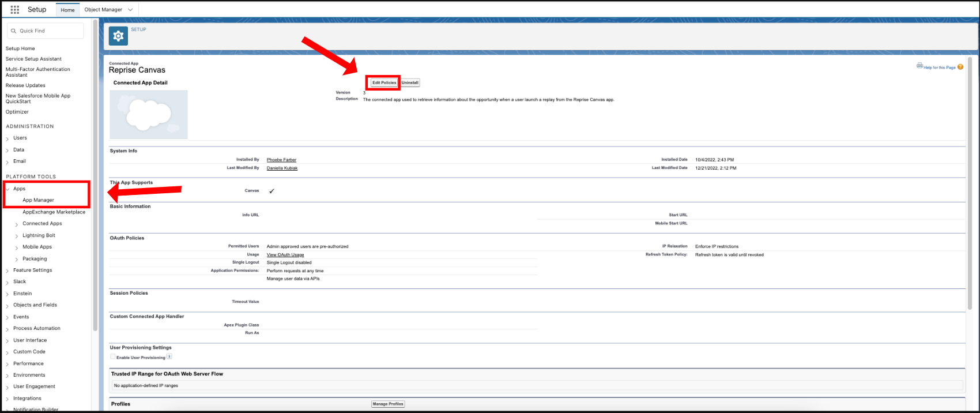Expand the Users section
This screenshot has height=413, width=980.
[7, 138]
